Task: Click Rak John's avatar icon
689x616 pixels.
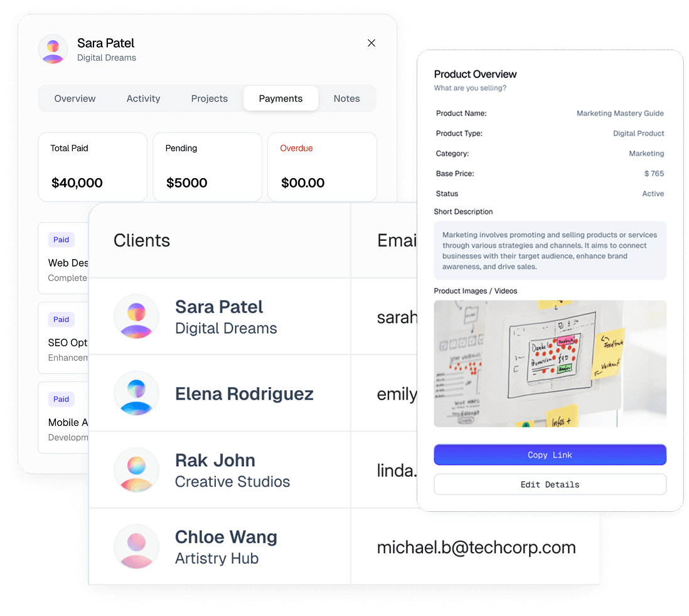Action: [137, 470]
